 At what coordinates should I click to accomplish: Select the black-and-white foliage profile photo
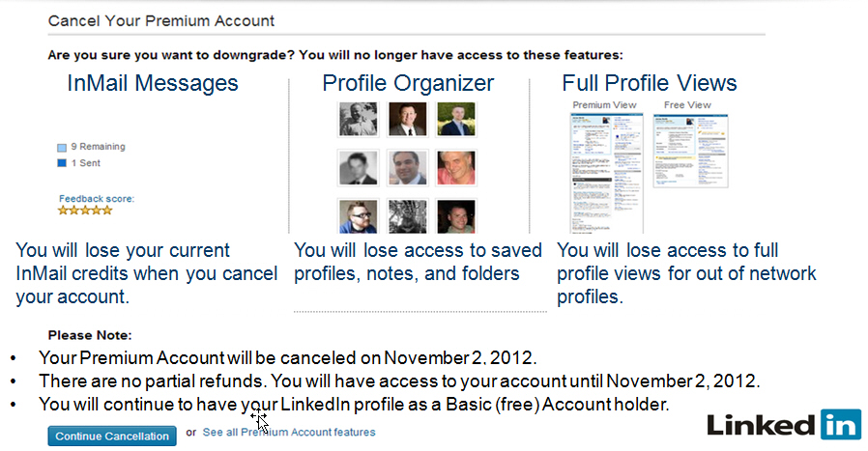point(407,215)
